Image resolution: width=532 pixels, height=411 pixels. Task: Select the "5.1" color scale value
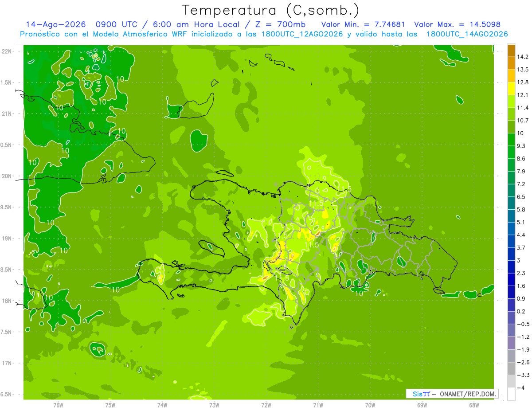(x=521, y=223)
